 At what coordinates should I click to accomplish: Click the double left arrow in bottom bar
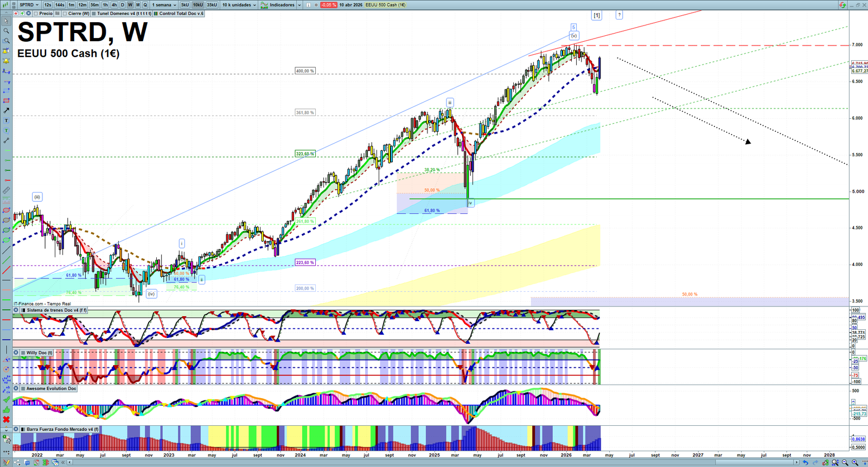pyautogui.click(x=63, y=463)
